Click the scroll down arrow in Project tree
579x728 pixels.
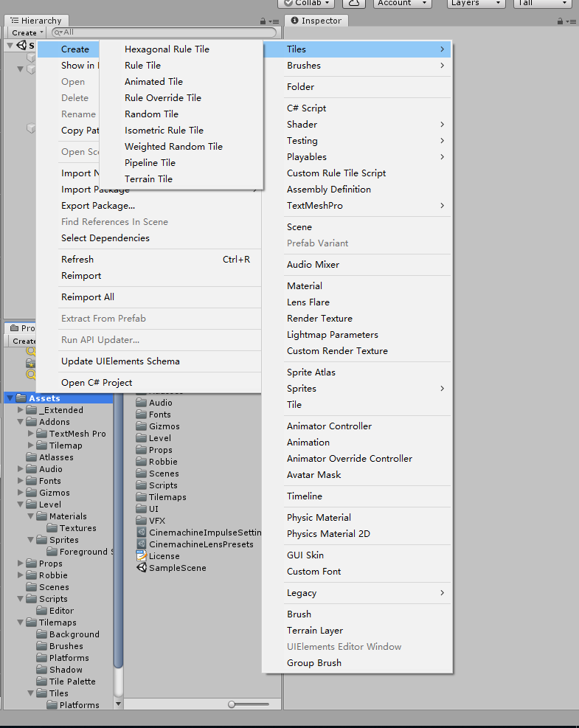119,704
